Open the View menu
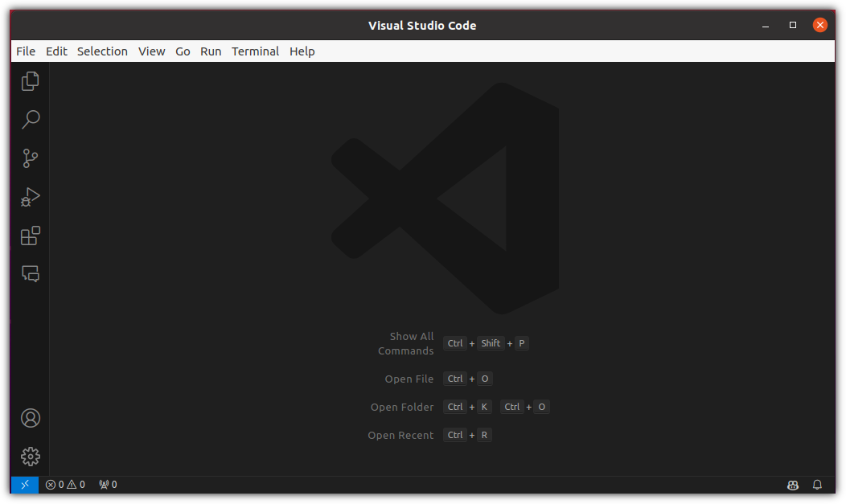Image resolution: width=846 pixels, height=504 pixels. click(152, 51)
